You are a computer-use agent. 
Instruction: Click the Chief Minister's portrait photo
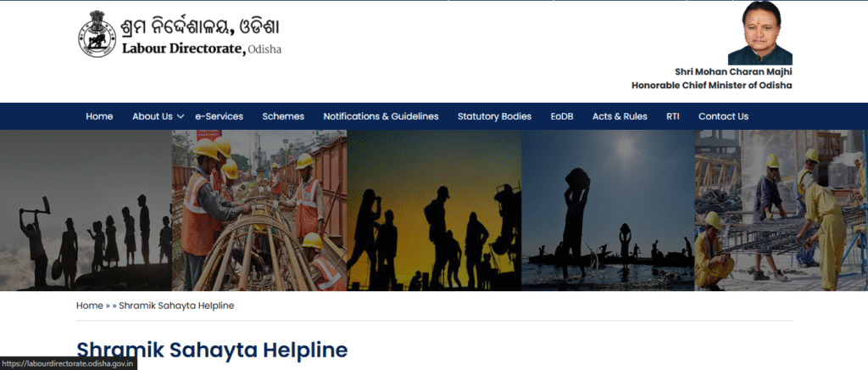(x=759, y=33)
